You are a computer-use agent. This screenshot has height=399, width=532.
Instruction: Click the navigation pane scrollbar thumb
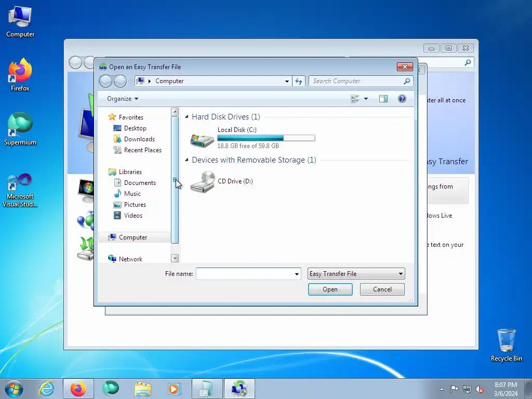point(175,180)
